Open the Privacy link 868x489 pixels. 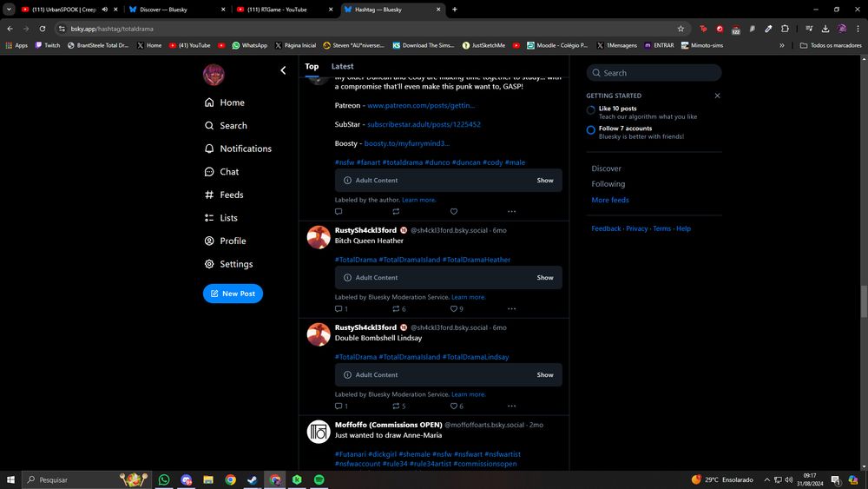636,228
